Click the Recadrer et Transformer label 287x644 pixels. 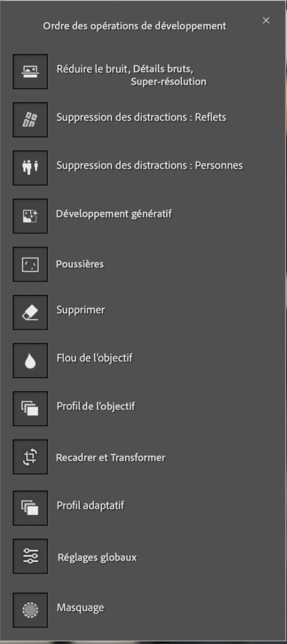(111, 458)
